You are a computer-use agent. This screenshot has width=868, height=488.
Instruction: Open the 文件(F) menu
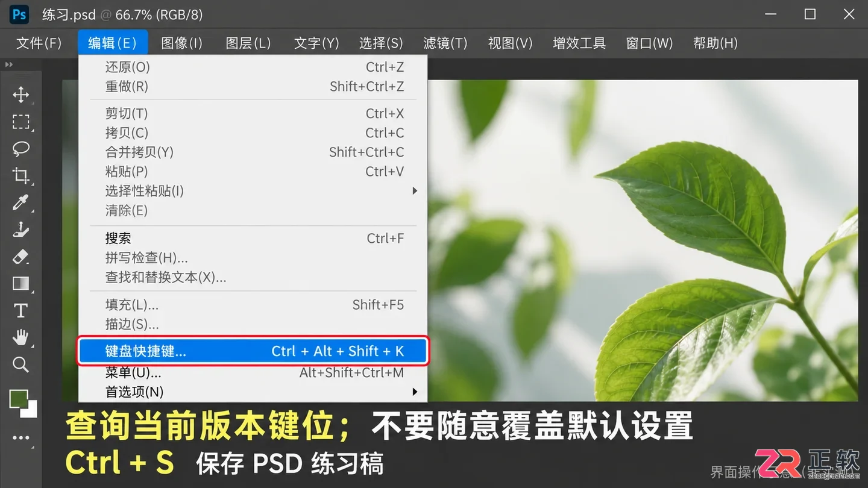[x=39, y=43]
